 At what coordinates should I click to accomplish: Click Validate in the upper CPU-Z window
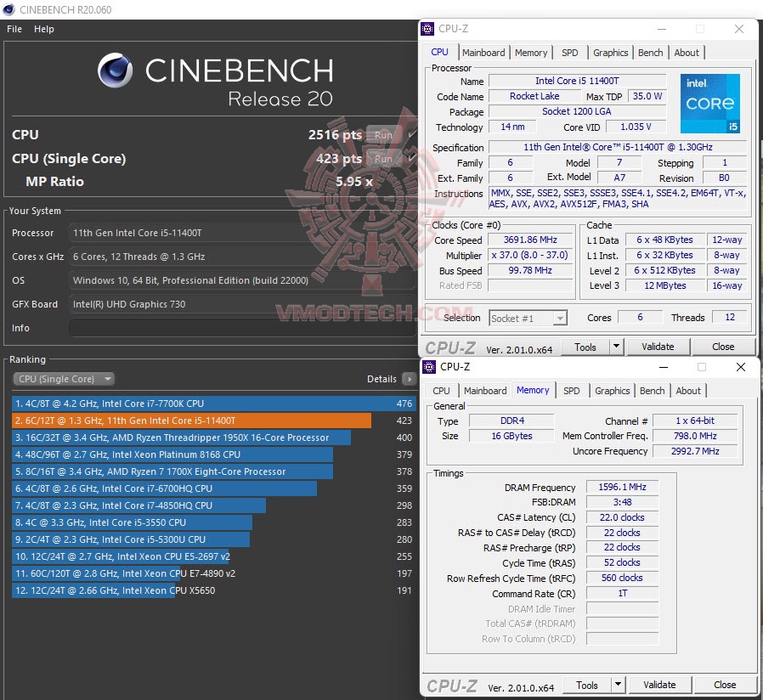(x=658, y=347)
